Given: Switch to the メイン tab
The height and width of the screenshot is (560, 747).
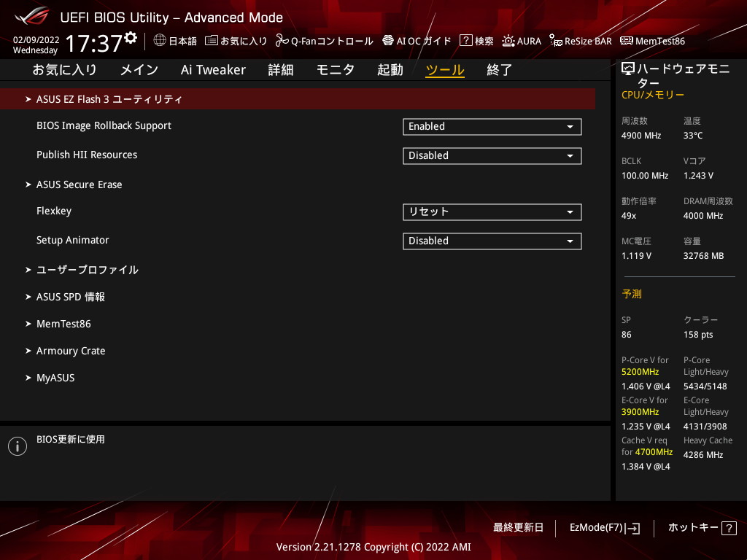Looking at the screenshot, I should tap(139, 70).
